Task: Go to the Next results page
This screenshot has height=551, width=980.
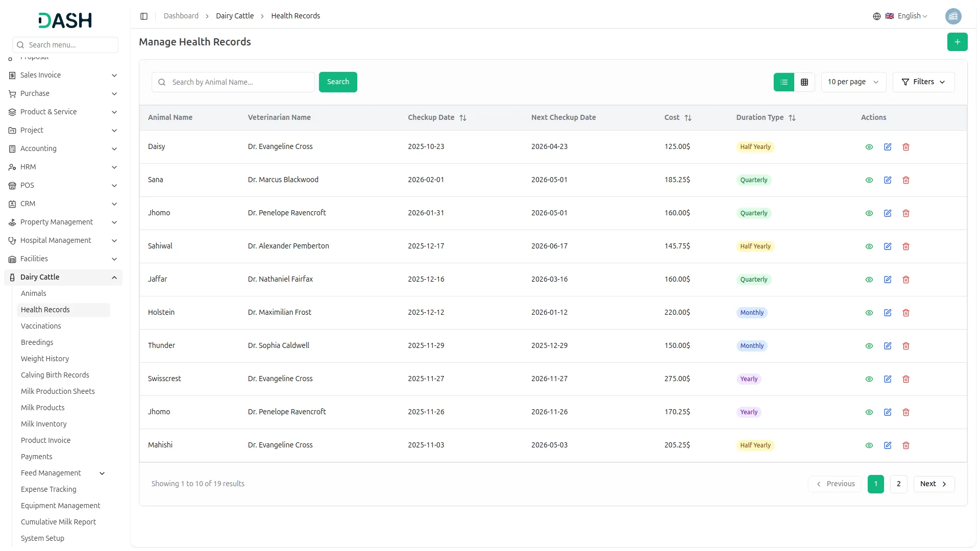Action: tap(933, 484)
